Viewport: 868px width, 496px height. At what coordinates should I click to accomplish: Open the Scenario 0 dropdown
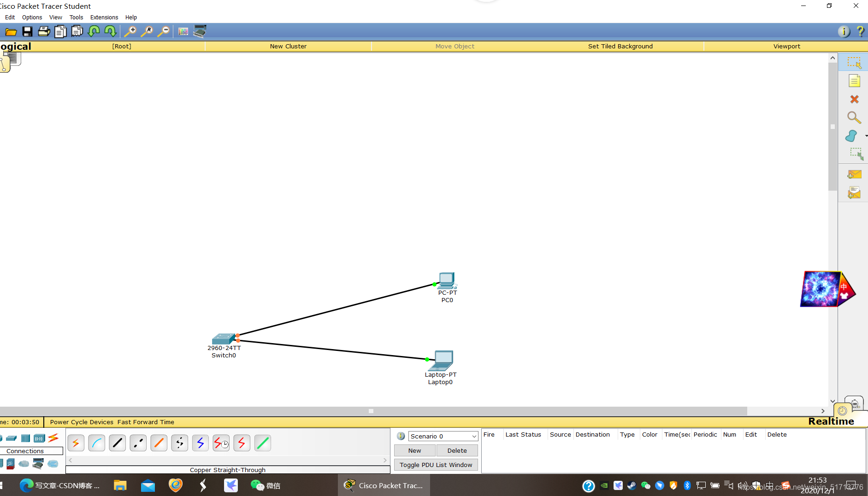443,436
